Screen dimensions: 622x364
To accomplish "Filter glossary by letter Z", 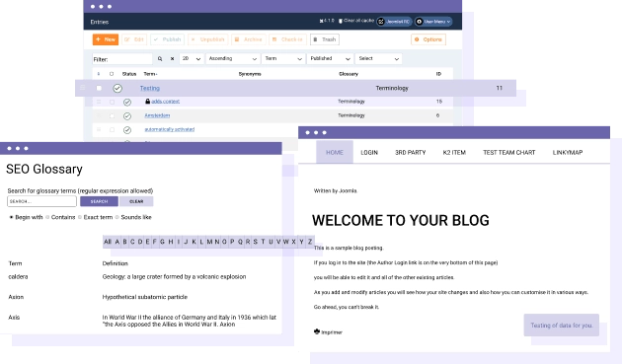I will coord(310,242).
